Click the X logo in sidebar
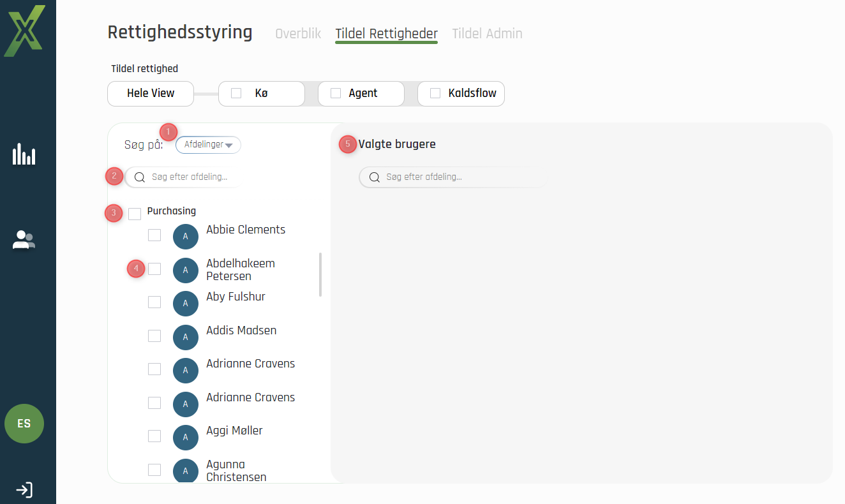 point(25,30)
